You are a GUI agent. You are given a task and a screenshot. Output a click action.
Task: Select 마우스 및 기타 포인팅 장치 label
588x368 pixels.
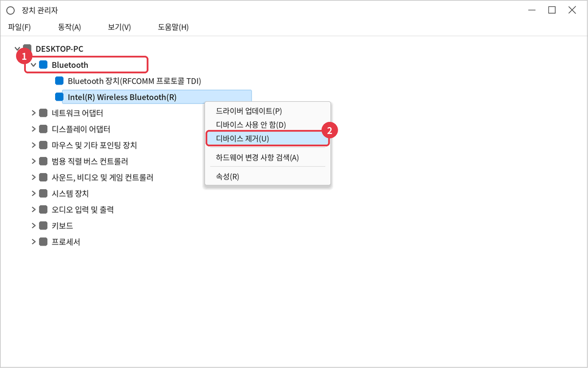[x=94, y=145]
